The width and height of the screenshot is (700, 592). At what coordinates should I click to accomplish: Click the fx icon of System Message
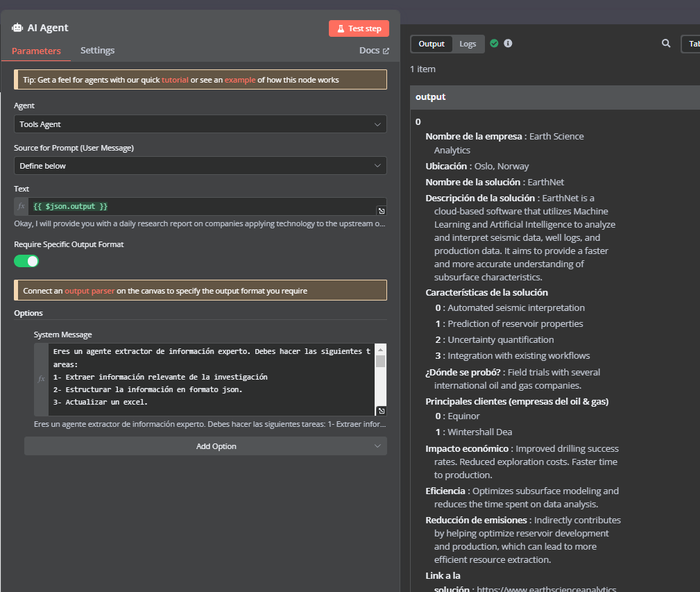tap(41, 379)
